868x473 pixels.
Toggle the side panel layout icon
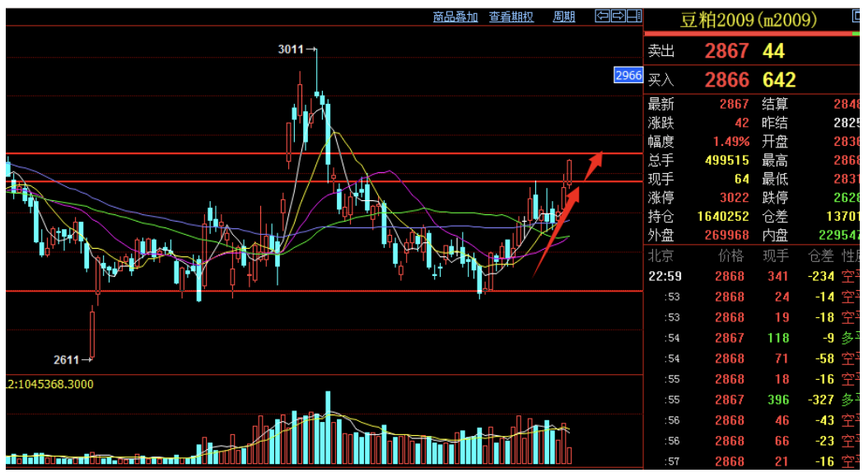[x=633, y=16]
